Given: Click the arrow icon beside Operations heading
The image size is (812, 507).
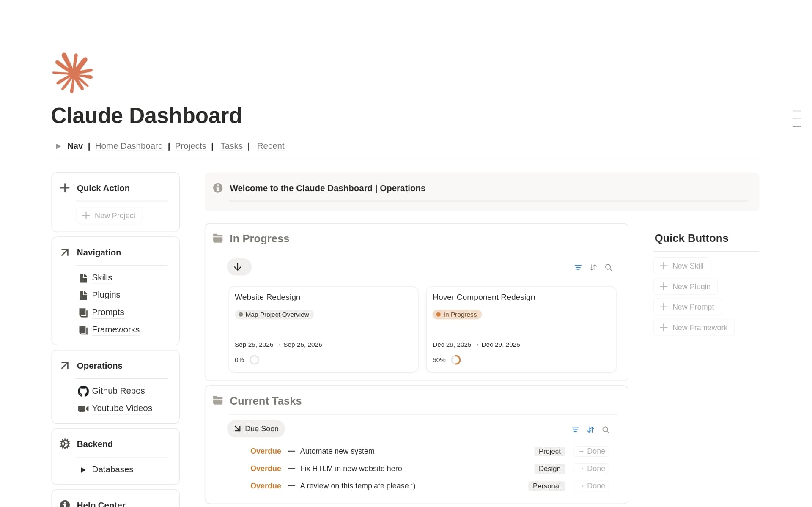Looking at the screenshot, I should coord(65,365).
